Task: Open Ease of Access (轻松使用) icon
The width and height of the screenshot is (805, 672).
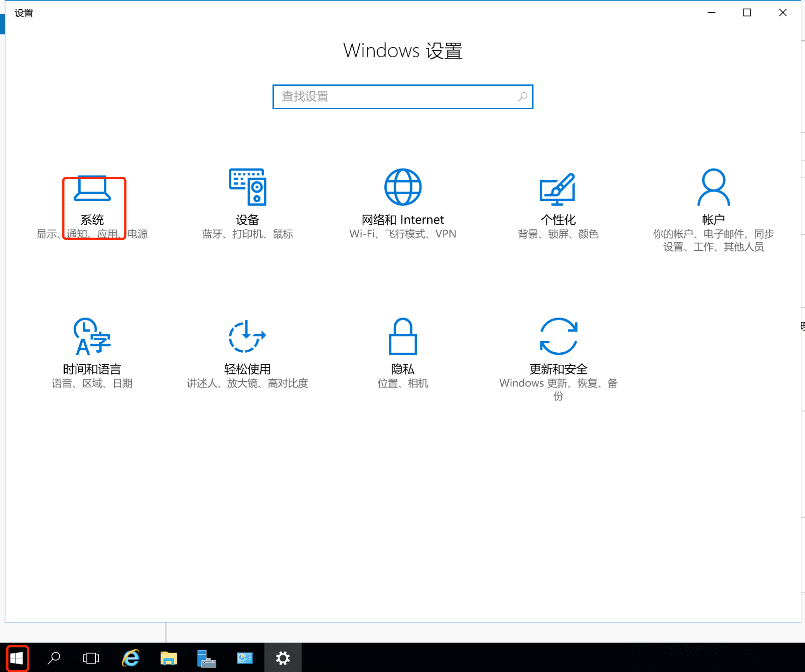Action: point(247,336)
